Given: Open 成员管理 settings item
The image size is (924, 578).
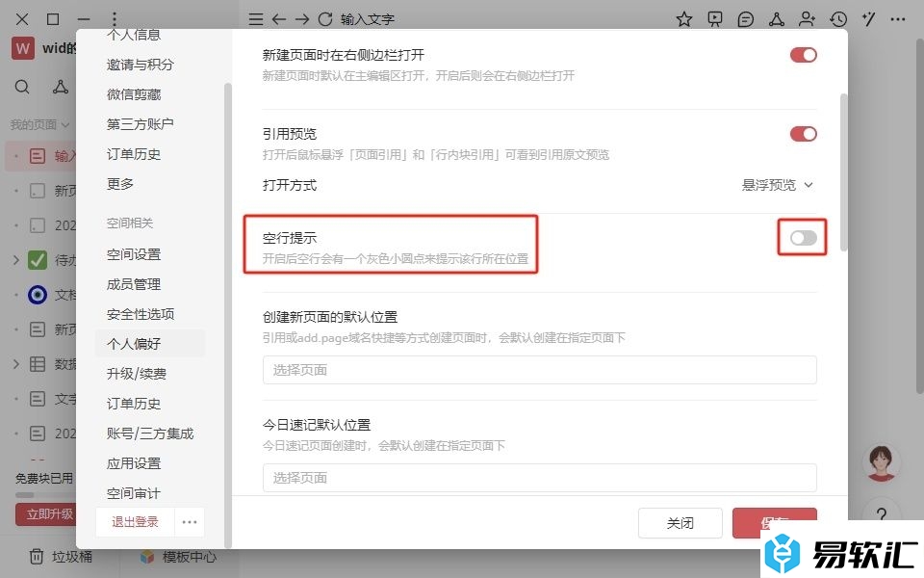Looking at the screenshot, I should pos(134,284).
